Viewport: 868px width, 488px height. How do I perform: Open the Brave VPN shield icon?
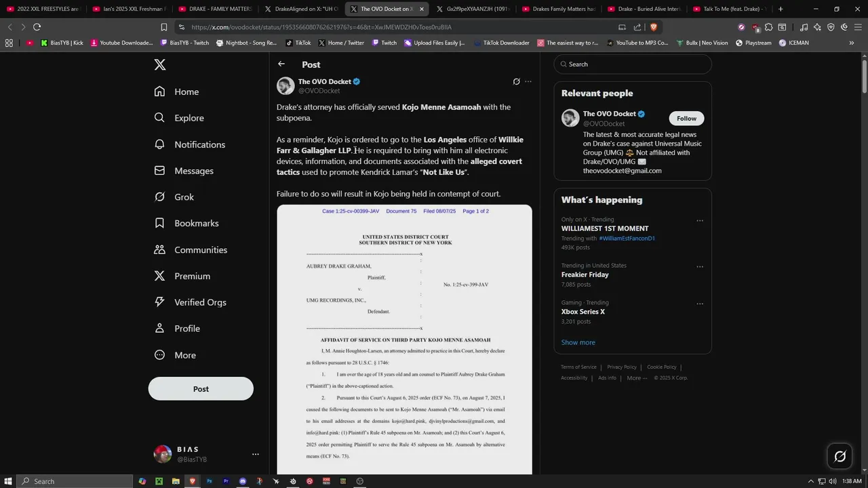pos(831,27)
